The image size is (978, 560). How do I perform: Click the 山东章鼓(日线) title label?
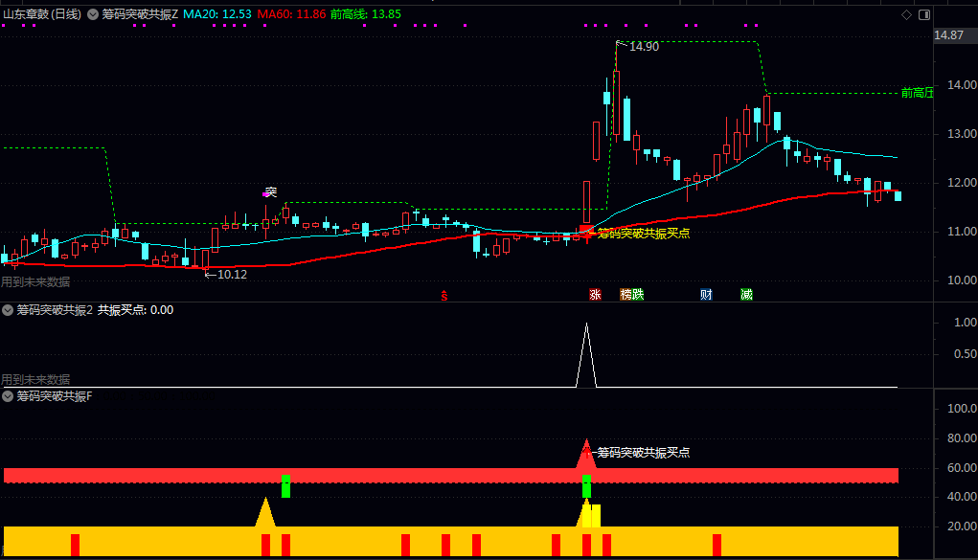pyautogui.click(x=42, y=14)
